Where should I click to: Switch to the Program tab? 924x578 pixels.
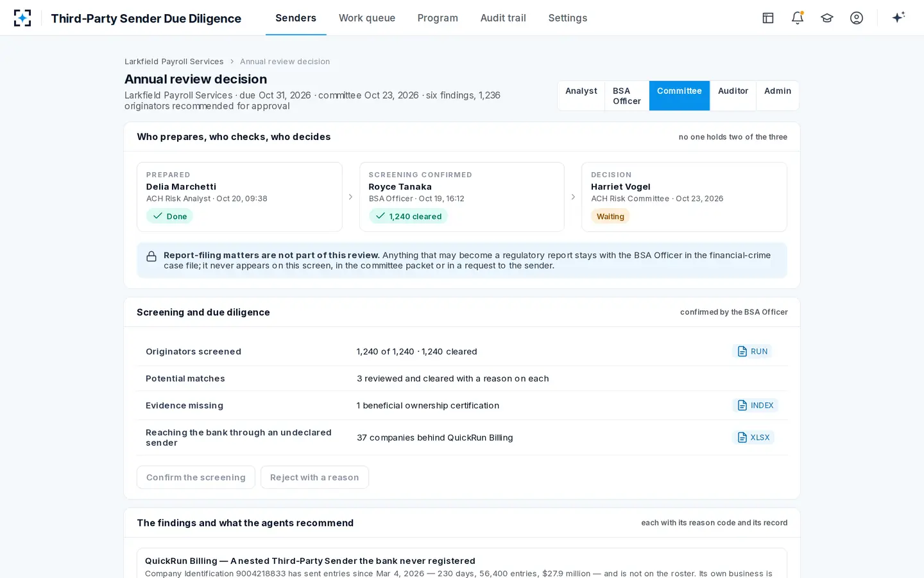pos(438,18)
